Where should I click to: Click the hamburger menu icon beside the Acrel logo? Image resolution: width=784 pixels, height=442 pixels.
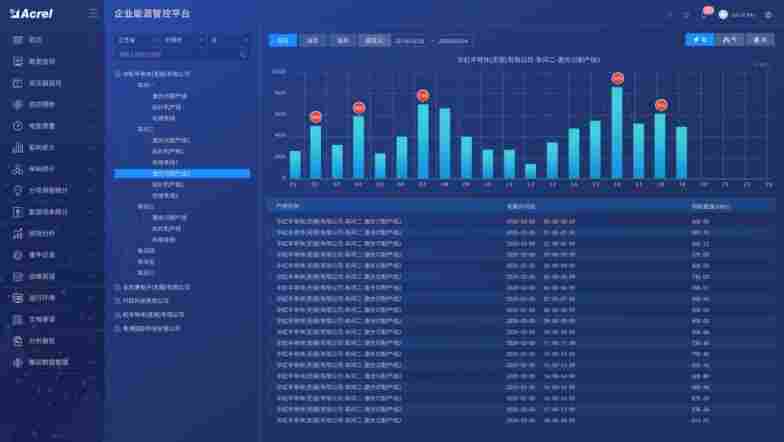pos(93,14)
